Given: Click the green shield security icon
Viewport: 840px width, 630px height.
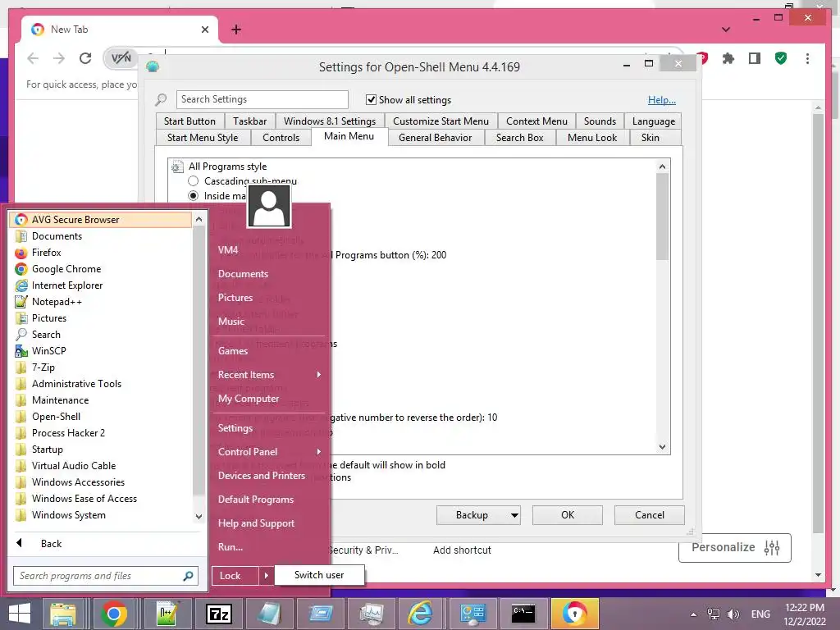Looking at the screenshot, I should [x=781, y=58].
